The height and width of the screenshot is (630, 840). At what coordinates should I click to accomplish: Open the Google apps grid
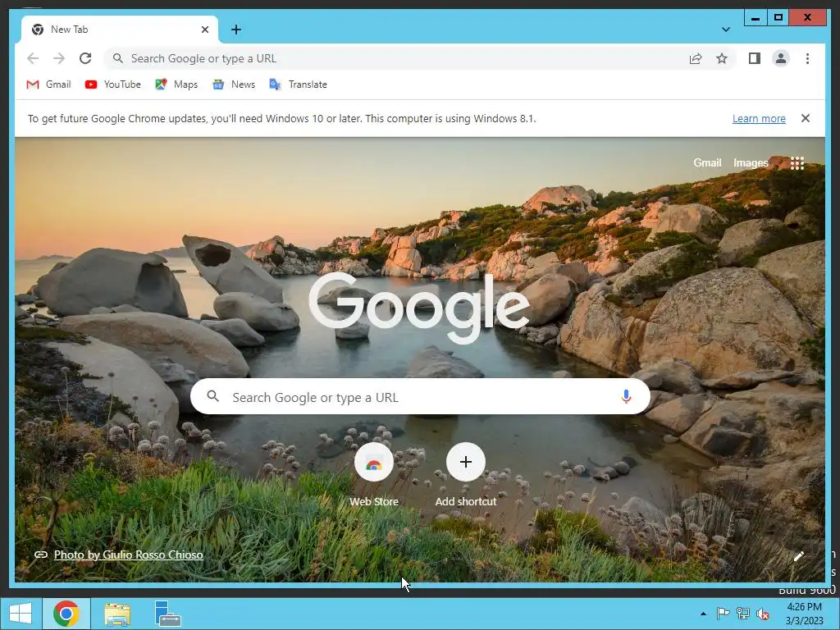click(797, 163)
